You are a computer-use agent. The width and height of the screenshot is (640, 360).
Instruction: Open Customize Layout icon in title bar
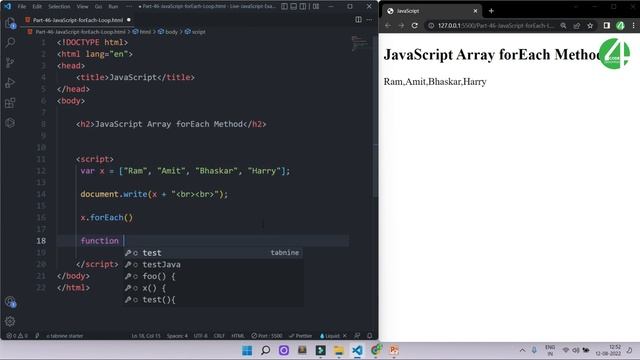coord(316,7)
